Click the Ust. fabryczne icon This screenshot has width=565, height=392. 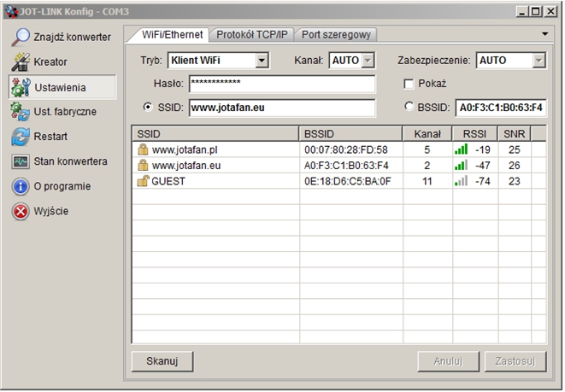[x=21, y=112]
